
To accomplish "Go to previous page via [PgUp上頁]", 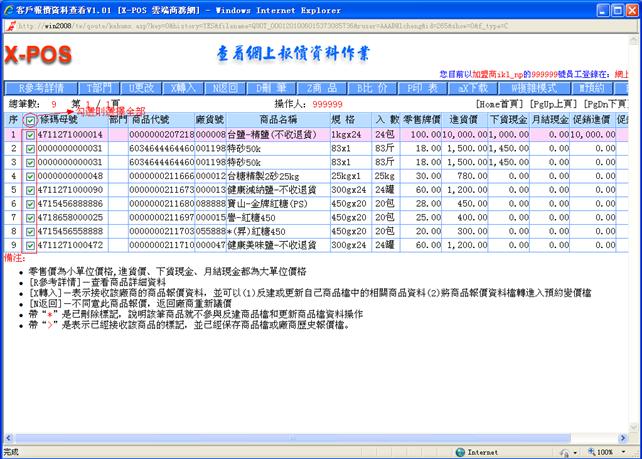I will pyautogui.click(x=555, y=104).
